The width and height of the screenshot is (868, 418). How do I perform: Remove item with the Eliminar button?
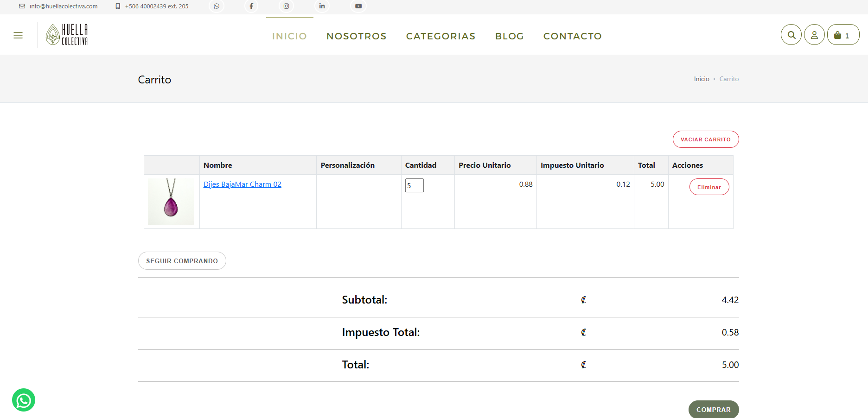(x=709, y=187)
